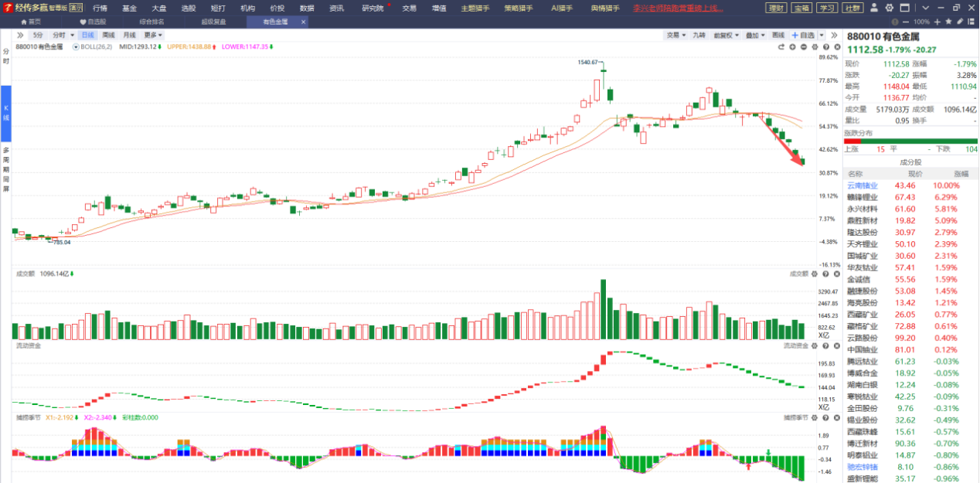
Task: Click the zoom-out minus icon above main chart
Action: [x=804, y=47]
